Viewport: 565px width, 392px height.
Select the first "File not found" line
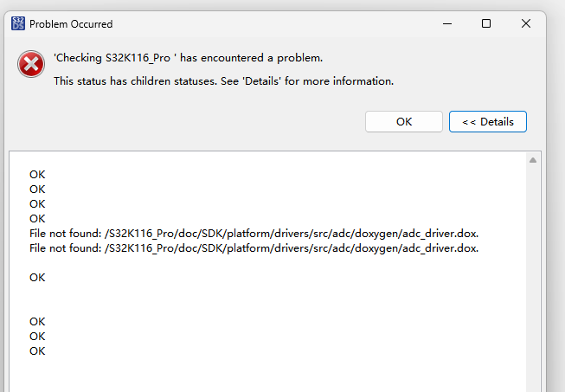(x=254, y=234)
